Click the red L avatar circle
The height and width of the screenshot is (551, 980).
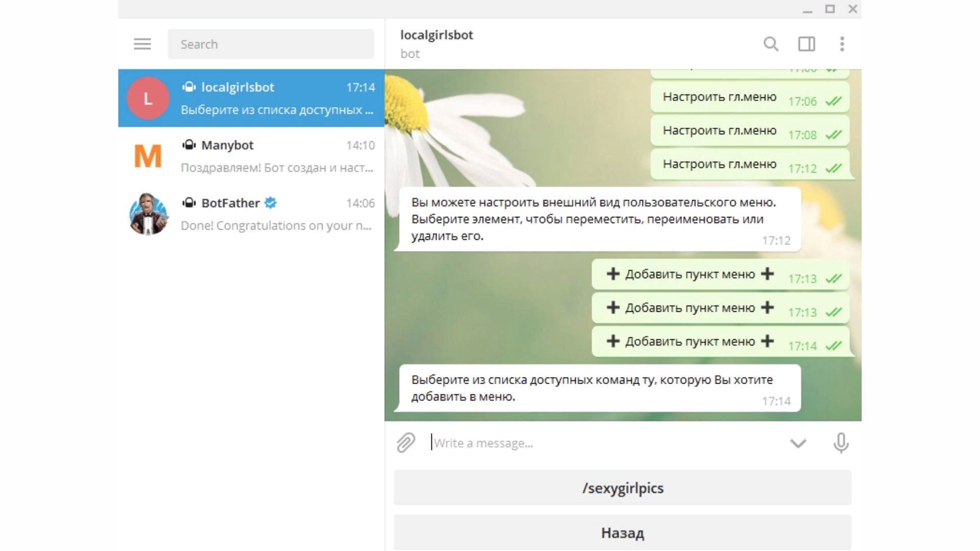tap(148, 98)
